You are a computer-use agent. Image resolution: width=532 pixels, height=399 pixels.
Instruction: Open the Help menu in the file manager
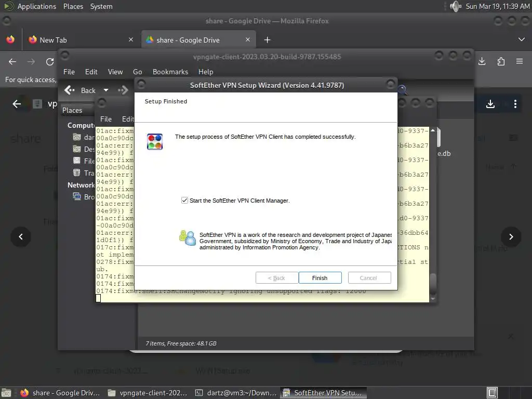(x=206, y=72)
